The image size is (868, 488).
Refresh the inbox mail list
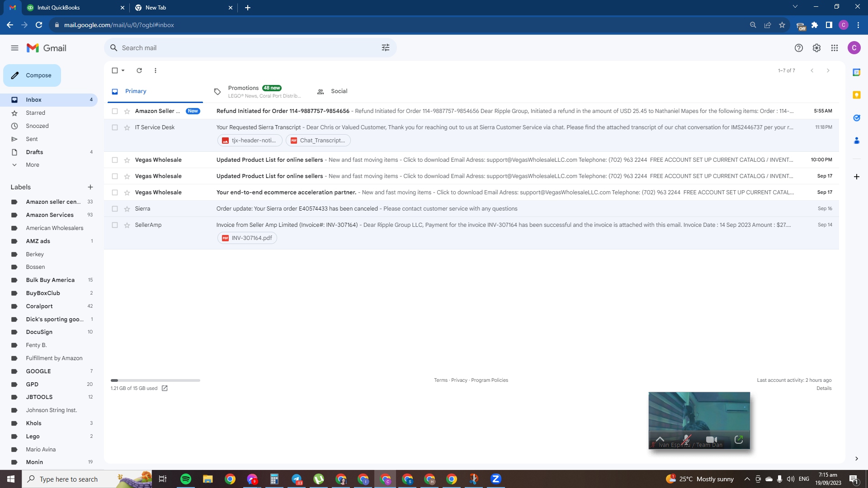[x=139, y=70]
